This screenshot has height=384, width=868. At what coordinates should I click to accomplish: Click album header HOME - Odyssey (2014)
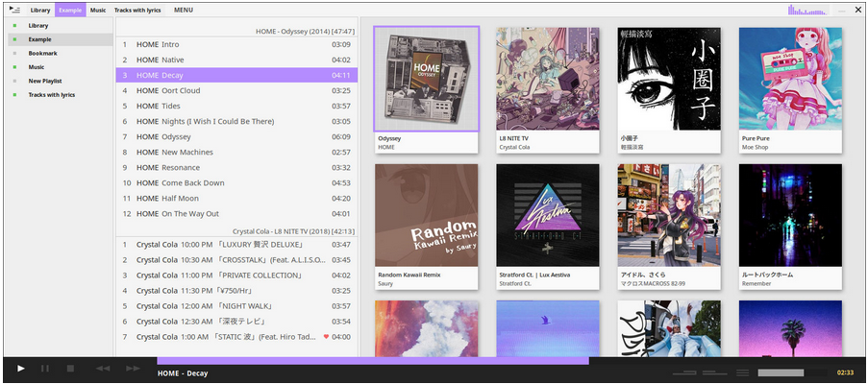[305, 32]
